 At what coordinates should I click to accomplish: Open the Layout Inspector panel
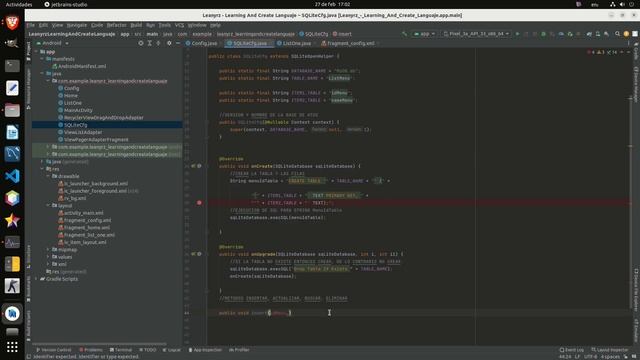[x=610, y=350]
